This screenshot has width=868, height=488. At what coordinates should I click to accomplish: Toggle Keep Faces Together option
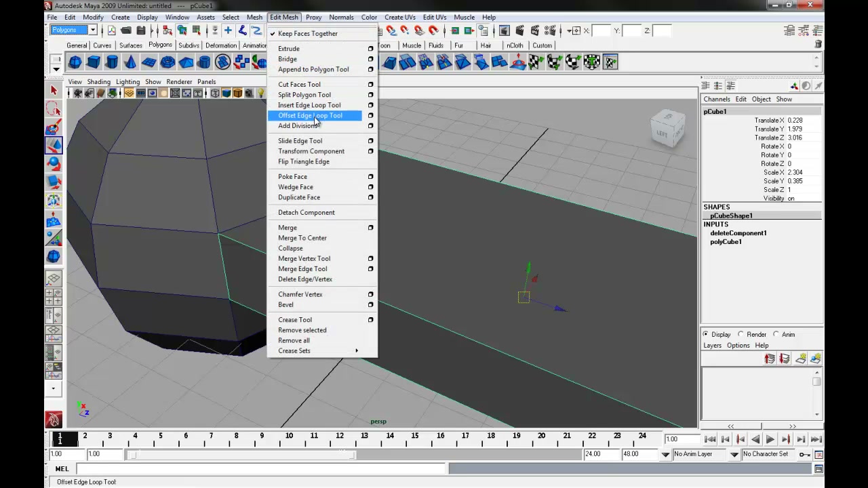(x=307, y=33)
